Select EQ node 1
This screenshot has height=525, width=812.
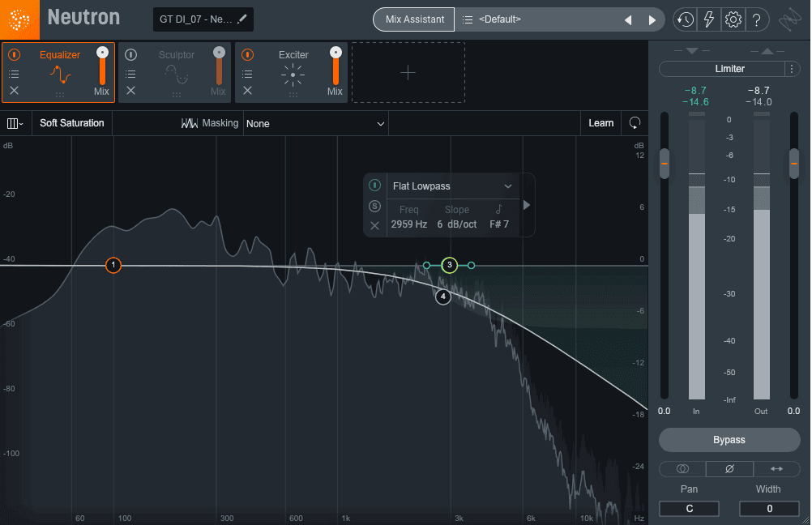pyautogui.click(x=113, y=265)
